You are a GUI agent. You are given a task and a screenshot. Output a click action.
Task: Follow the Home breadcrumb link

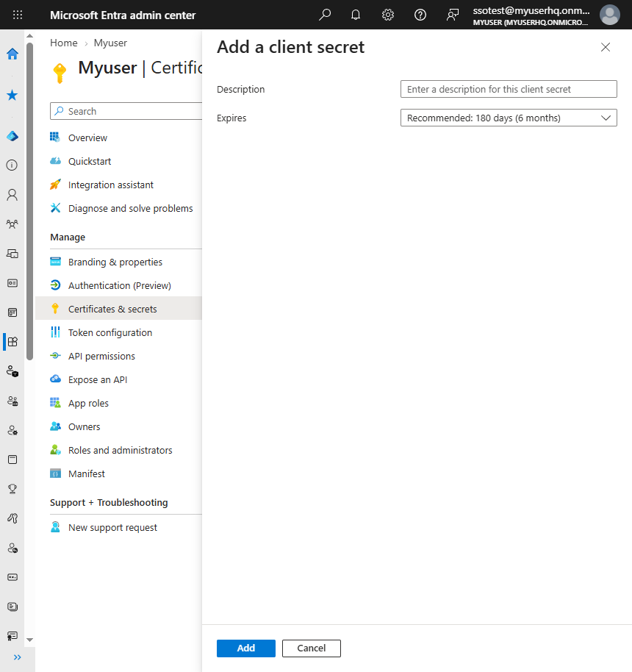[x=64, y=43]
